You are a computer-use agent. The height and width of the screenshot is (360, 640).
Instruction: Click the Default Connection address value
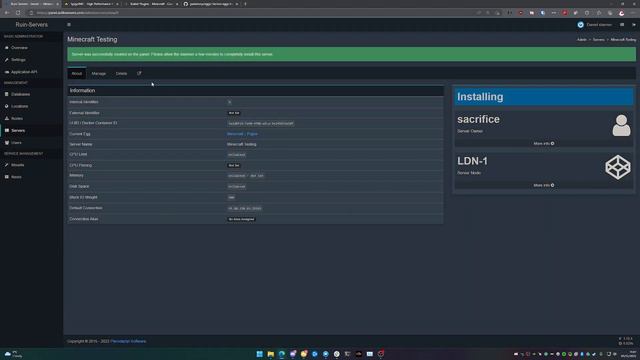244,208
